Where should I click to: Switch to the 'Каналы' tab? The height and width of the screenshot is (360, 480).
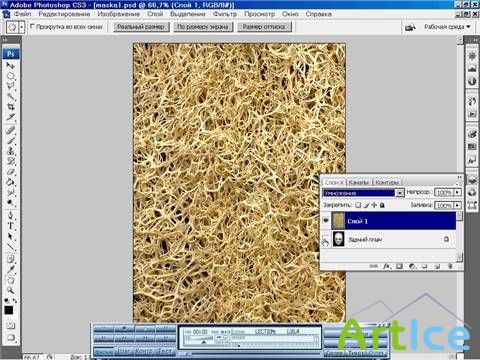pos(359,182)
